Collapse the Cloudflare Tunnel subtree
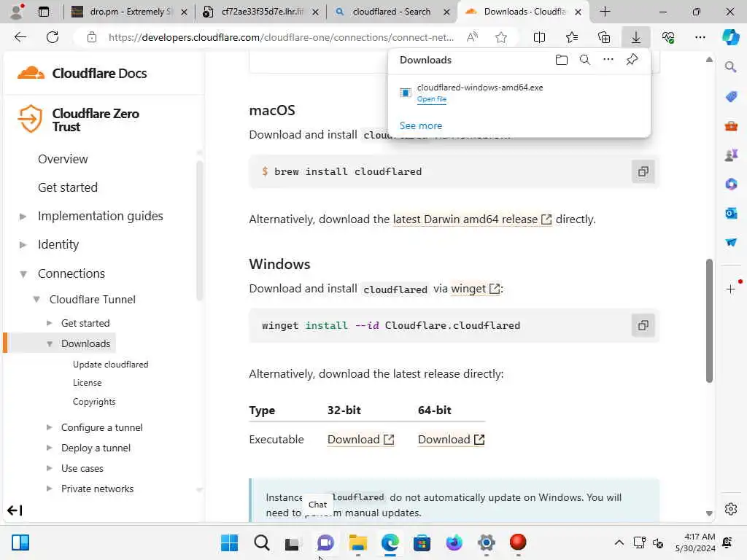The image size is (747, 560). point(36,300)
